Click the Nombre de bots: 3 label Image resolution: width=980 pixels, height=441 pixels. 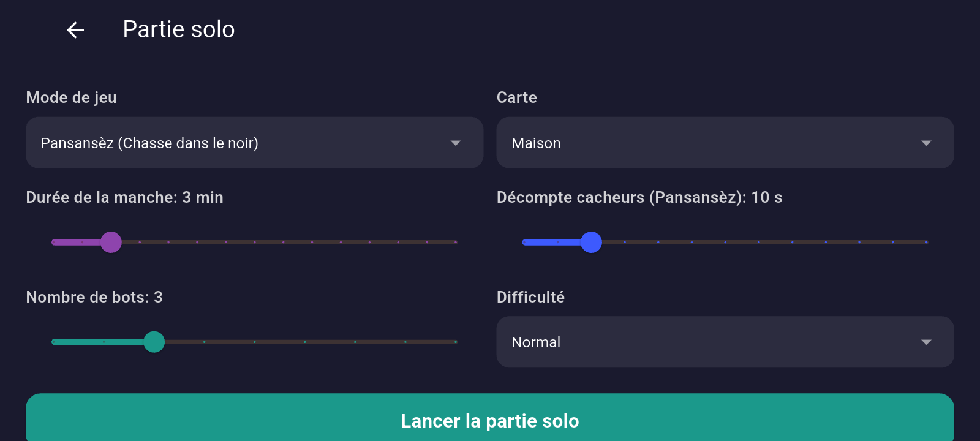(94, 297)
